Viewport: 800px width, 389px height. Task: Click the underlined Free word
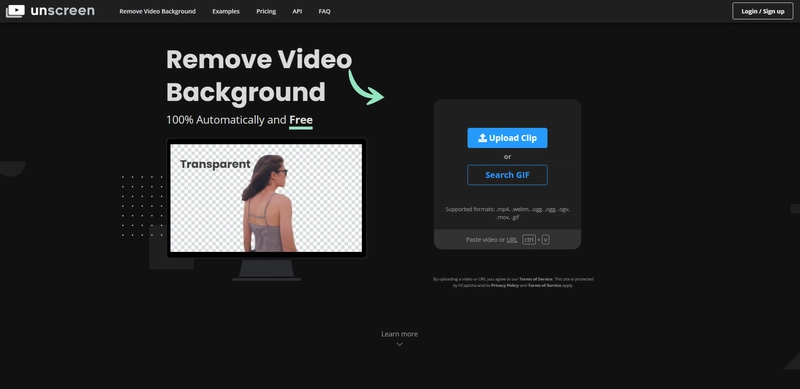301,120
